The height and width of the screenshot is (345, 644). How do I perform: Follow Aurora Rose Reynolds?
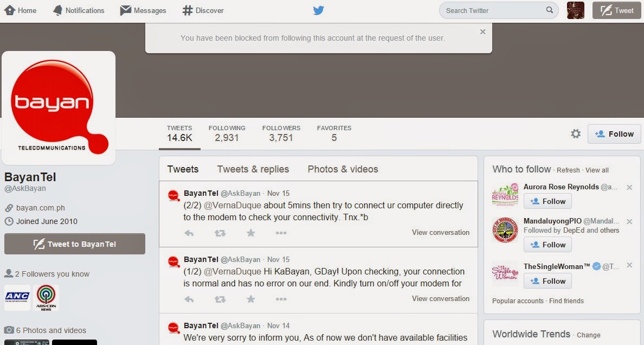548,201
